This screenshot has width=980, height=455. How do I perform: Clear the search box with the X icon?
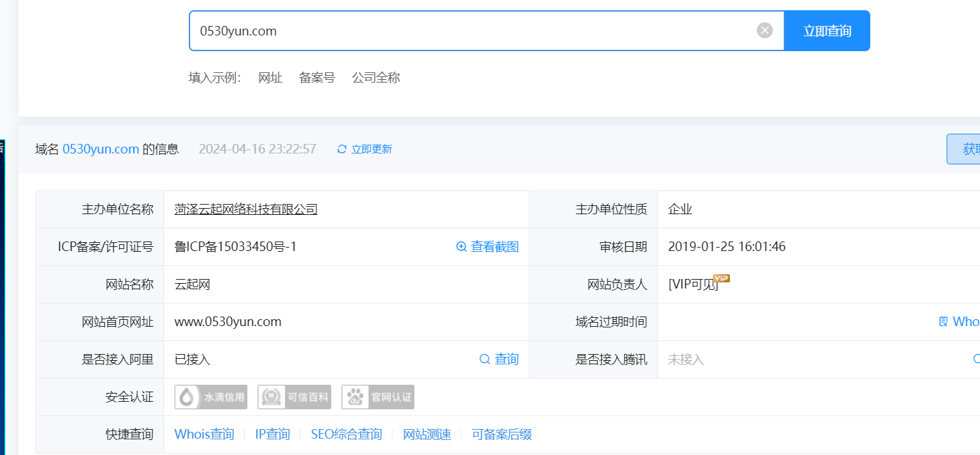765,31
